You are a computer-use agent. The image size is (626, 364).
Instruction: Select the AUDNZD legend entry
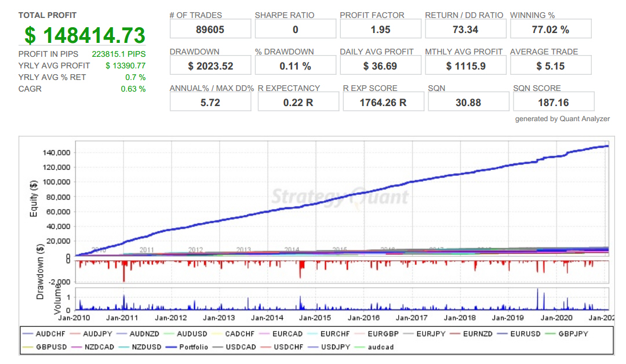138,334
